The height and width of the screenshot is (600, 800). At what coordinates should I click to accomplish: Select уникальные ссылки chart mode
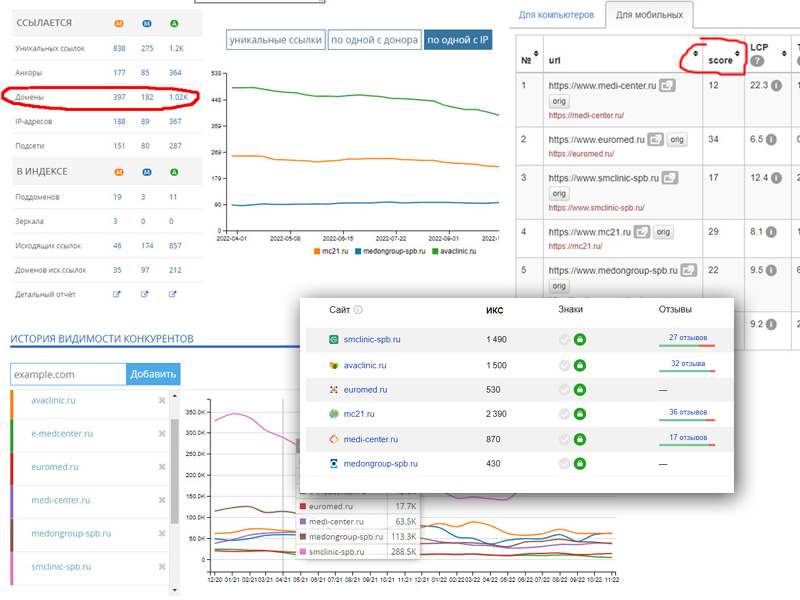tap(276, 40)
